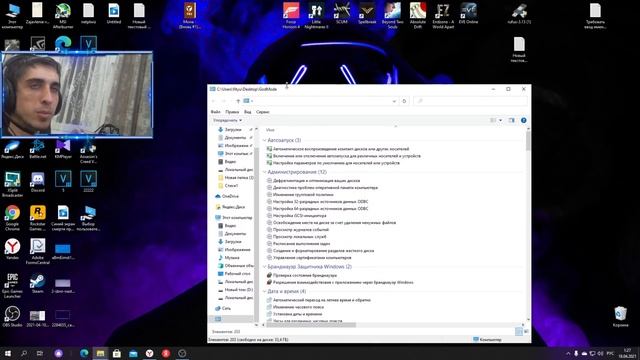Click the webcam overlay window
The height and width of the screenshot is (360, 640).
coord(77,95)
